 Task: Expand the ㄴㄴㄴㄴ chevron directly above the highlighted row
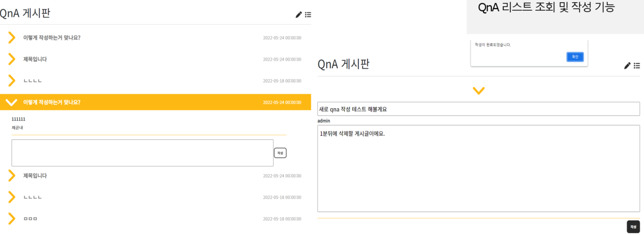(12, 81)
